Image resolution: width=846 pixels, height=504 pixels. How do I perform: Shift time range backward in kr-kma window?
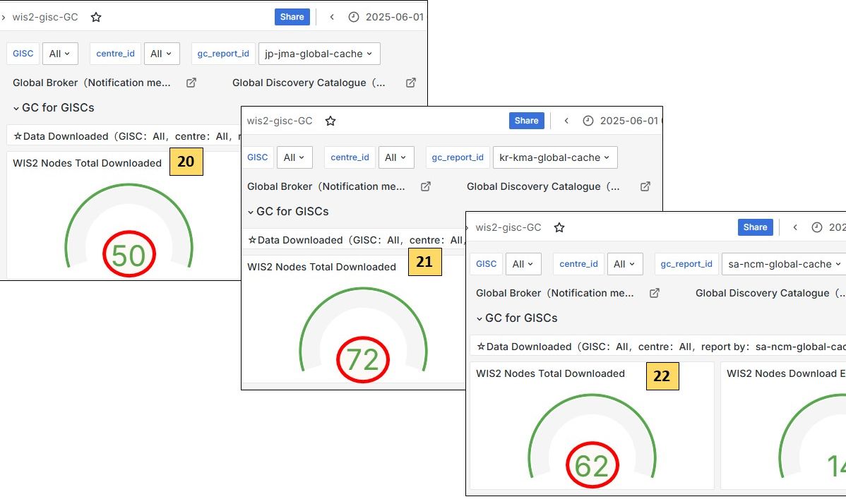pyautogui.click(x=566, y=121)
